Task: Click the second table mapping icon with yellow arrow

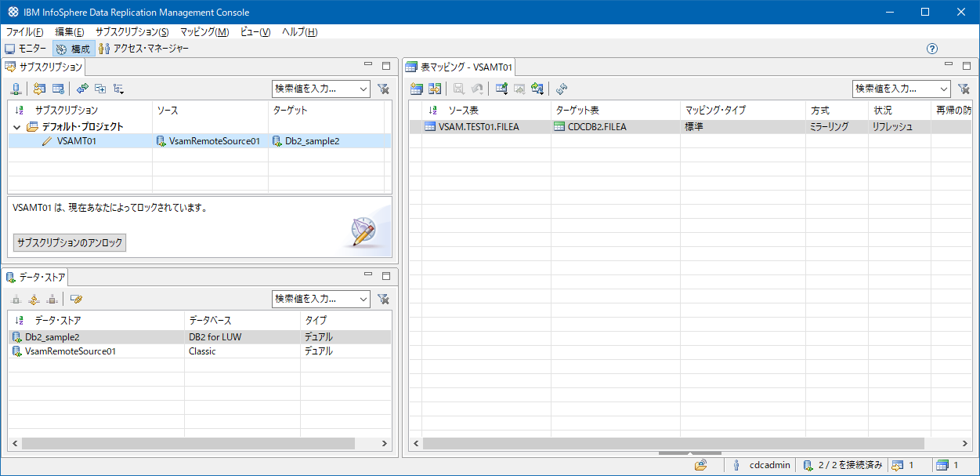Action: coord(435,89)
